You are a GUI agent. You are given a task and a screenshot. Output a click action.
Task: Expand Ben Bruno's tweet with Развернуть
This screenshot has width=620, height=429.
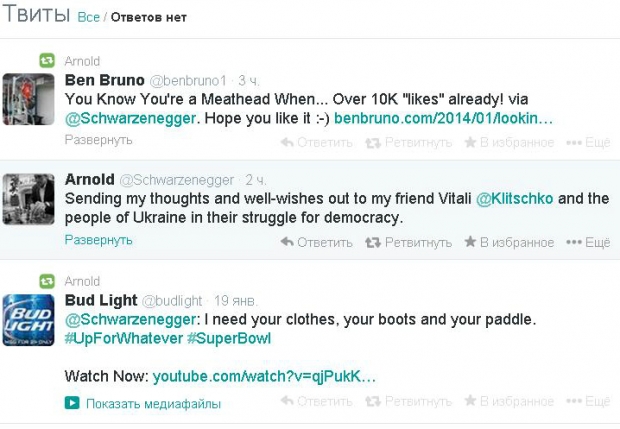[x=98, y=140]
